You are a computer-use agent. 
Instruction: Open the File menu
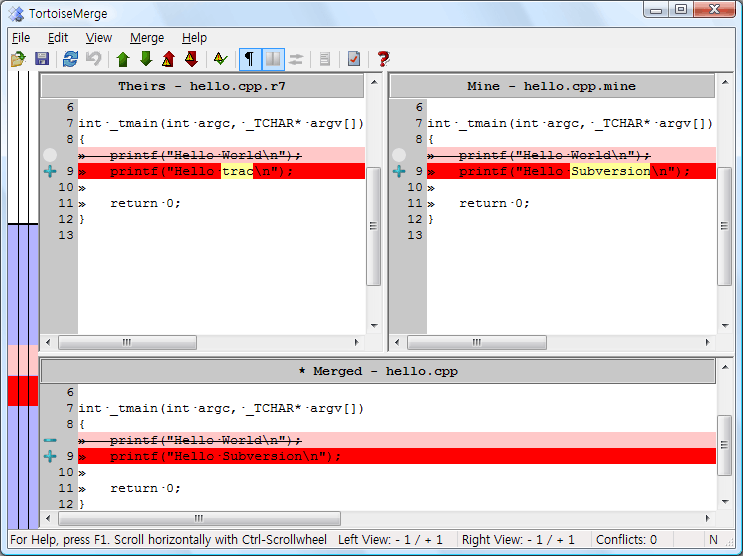(21, 38)
